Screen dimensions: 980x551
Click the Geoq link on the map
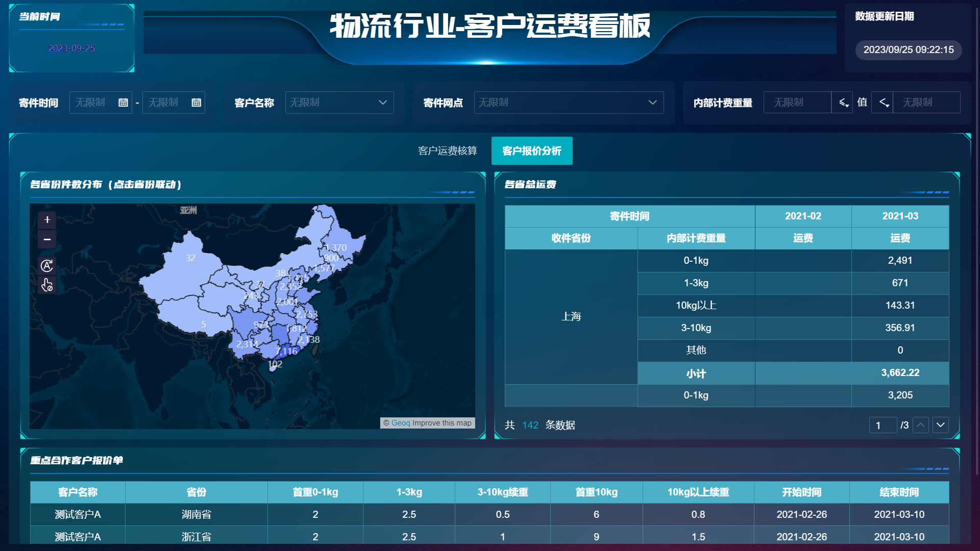[x=401, y=423]
